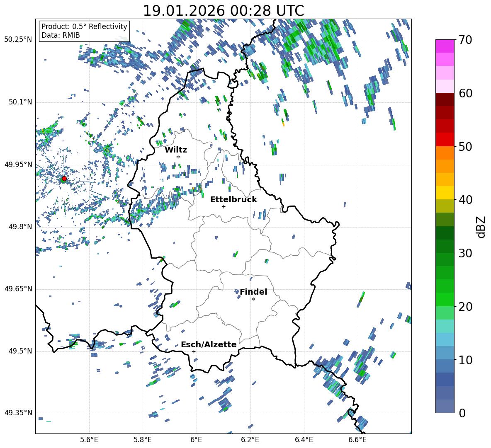The image size is (491, 448).
Task: Pick the red 50-52 dBZ colorbar band
Action: click(445, 140)
